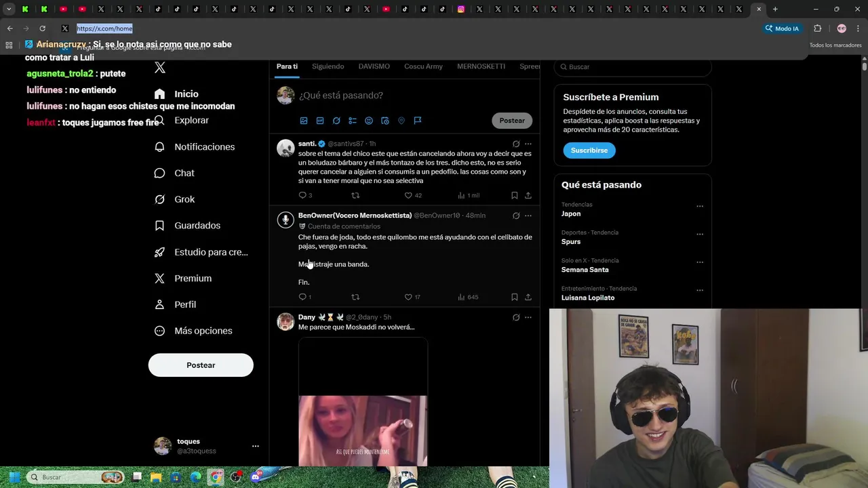The height and width of the screenshot is (488, 868).
Task: Open the Japon trend
Action: (571, 213)
